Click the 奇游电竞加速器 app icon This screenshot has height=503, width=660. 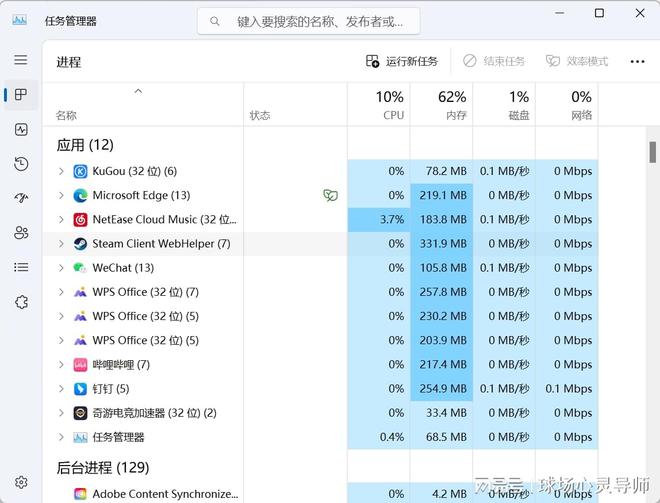[80, 413]
